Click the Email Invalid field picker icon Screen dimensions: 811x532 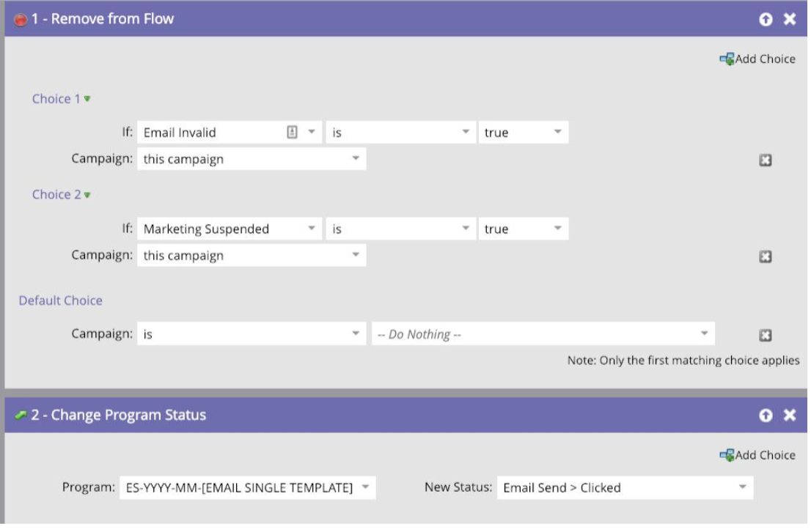click(292, 133)
